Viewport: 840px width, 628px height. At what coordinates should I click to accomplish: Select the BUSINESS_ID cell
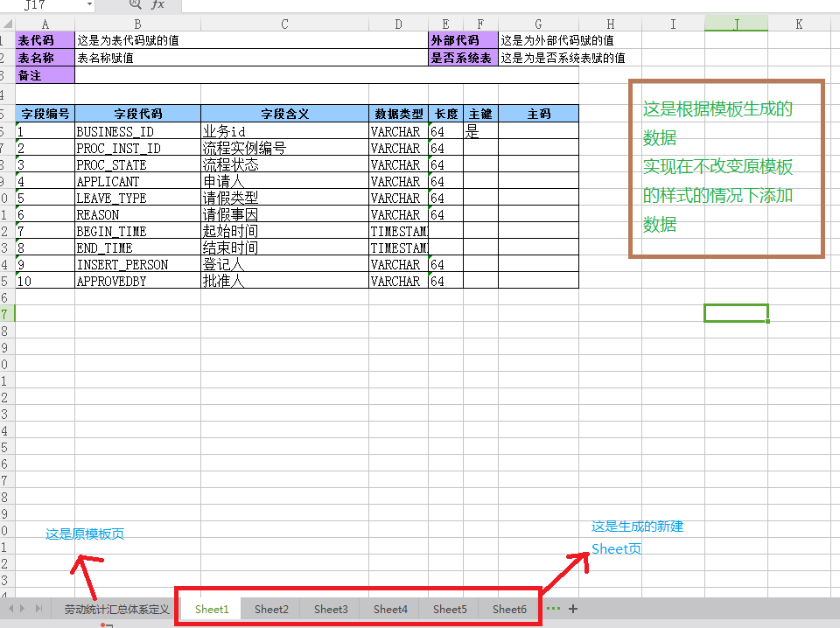click(x=137, y=131)
